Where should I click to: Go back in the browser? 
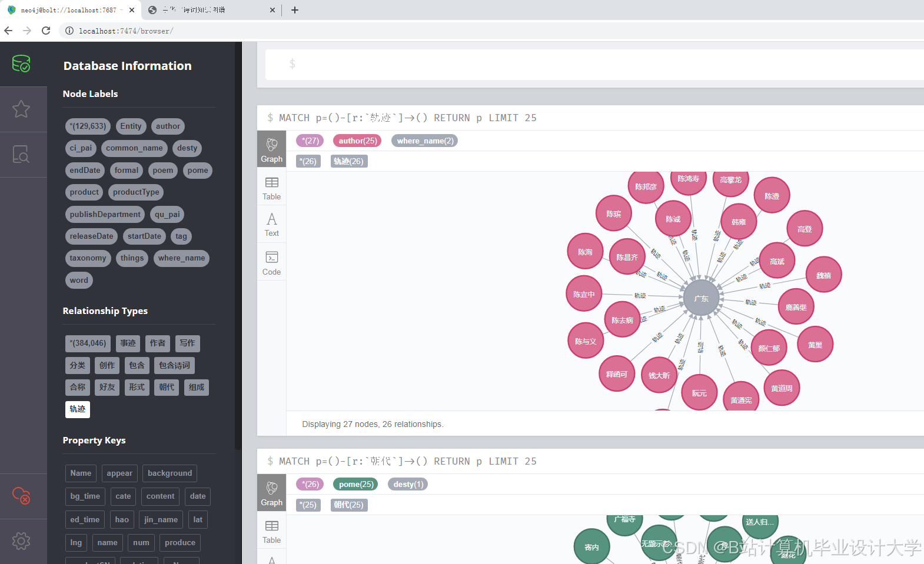8,31
